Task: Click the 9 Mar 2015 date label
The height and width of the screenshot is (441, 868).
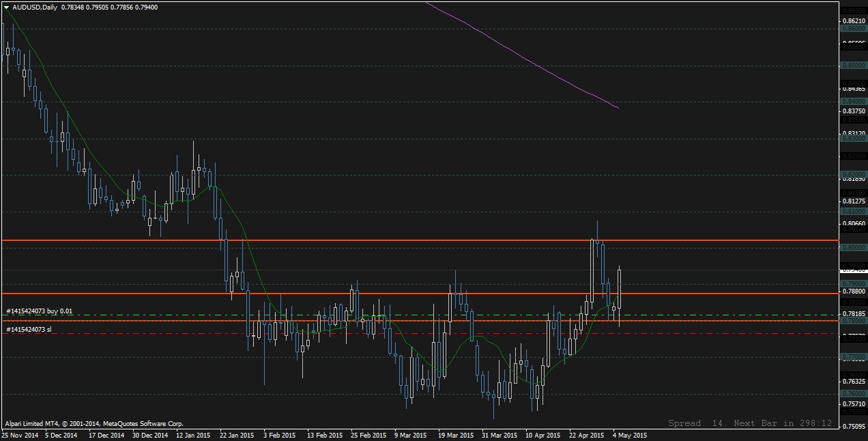Action: [x=412, y=435]
